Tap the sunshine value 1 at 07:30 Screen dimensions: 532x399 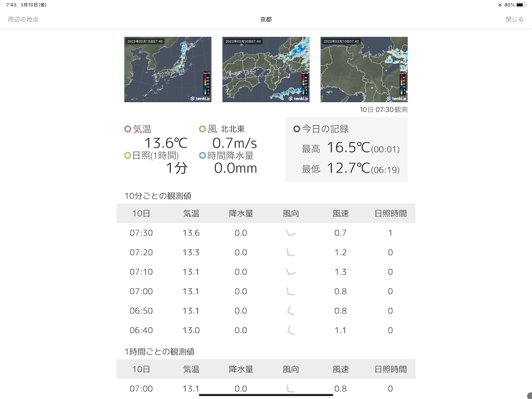pos(390,233)
